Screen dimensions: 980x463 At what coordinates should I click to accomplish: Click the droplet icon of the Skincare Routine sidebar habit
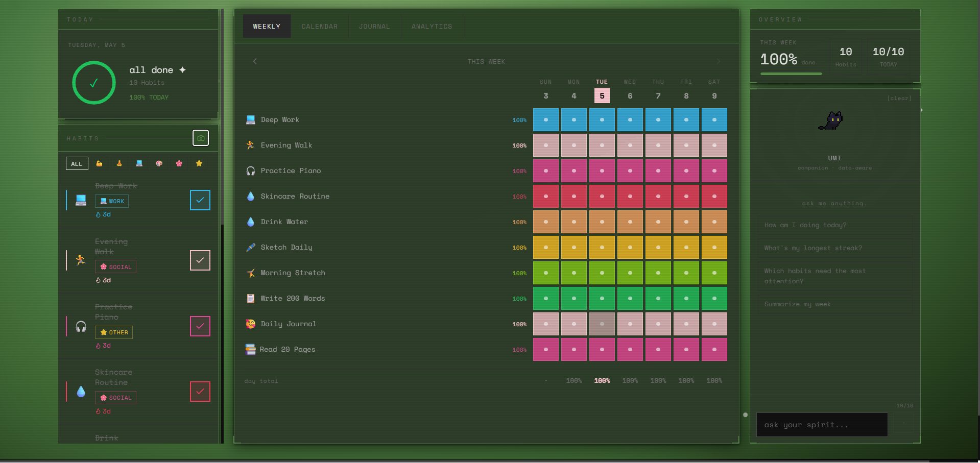tap(81, 392)
